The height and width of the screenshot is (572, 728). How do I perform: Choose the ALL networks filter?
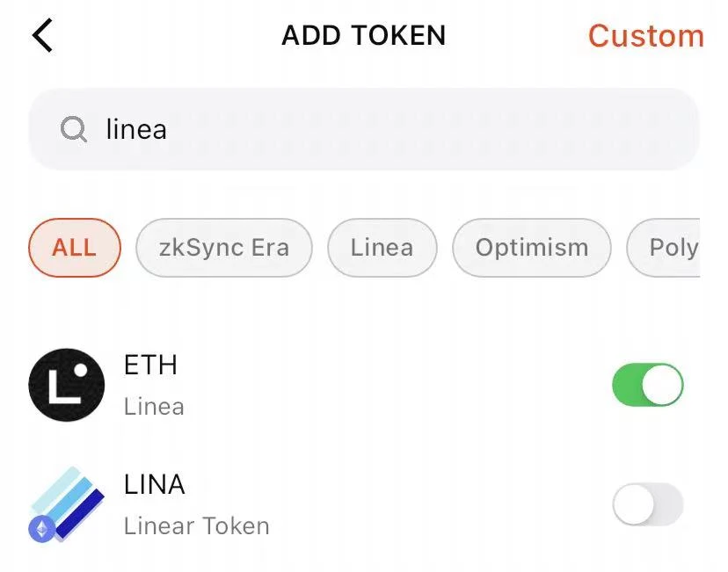click(74, 248)
